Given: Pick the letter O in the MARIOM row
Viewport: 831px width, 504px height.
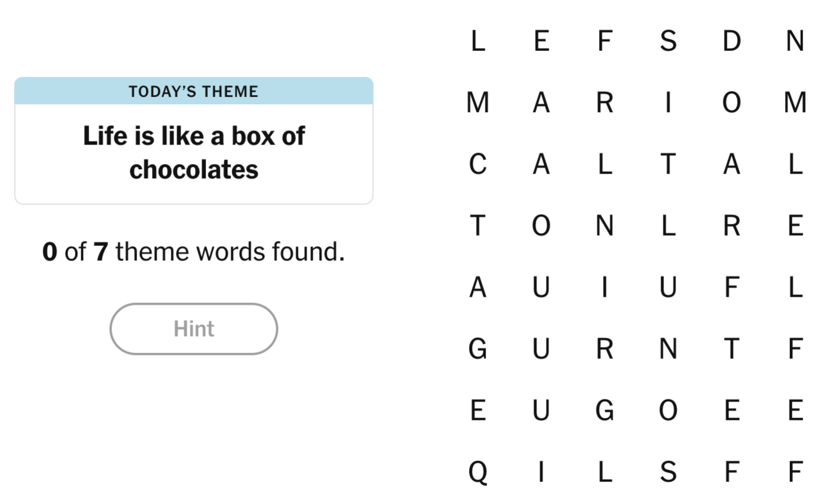Looking at the screenshot, I should pos(732,102).
